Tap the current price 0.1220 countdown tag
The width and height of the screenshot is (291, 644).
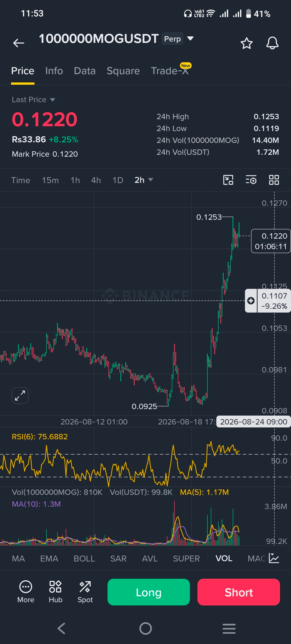click(271, 241)
